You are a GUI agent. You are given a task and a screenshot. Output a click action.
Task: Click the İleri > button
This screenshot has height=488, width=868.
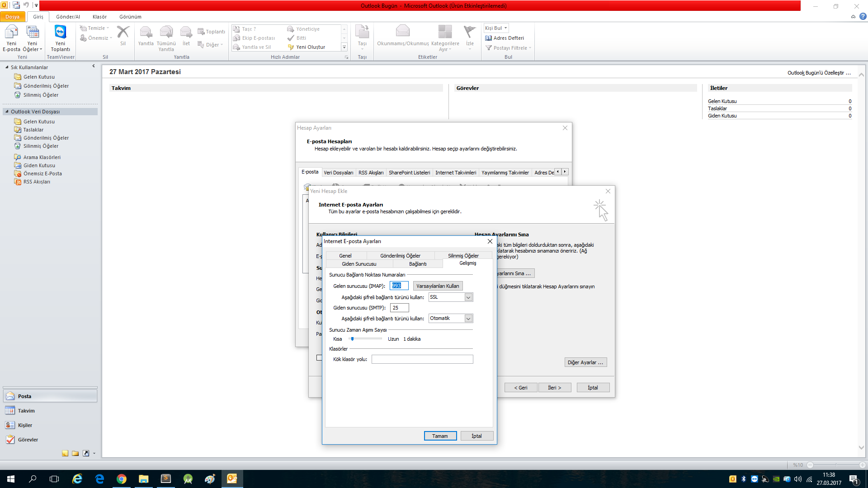[555, 388]
